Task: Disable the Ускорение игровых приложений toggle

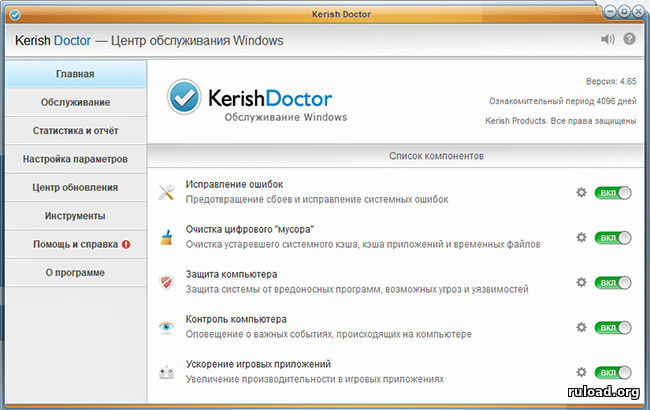Action: (x=613, y=372)
